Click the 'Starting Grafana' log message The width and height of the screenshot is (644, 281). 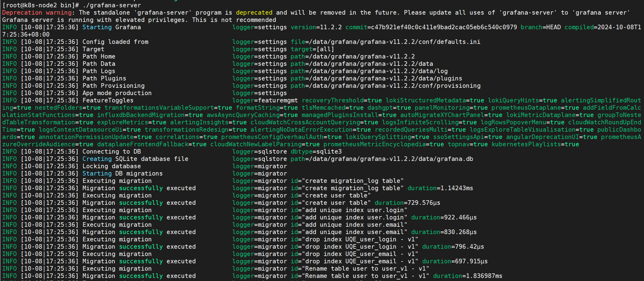click(112, 27)
